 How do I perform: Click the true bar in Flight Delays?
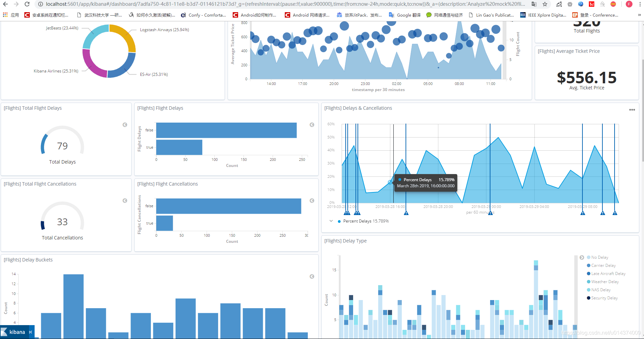point(179,147)
